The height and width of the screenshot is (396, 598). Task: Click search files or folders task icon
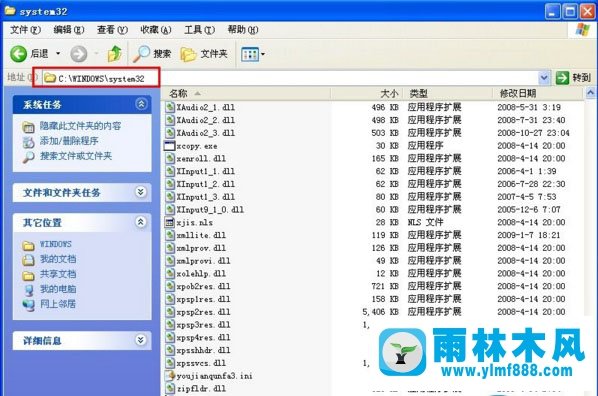click(28, 156)
